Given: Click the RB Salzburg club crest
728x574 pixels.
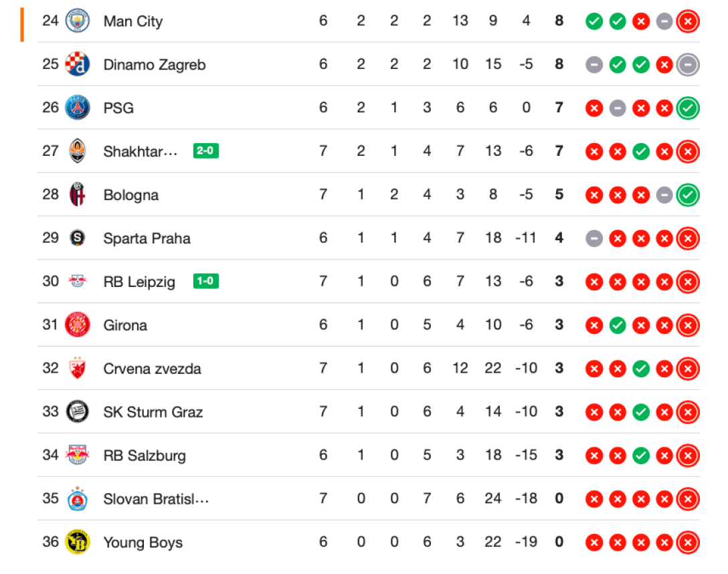Looking at the screenshot, I should (x=78, y=456).
